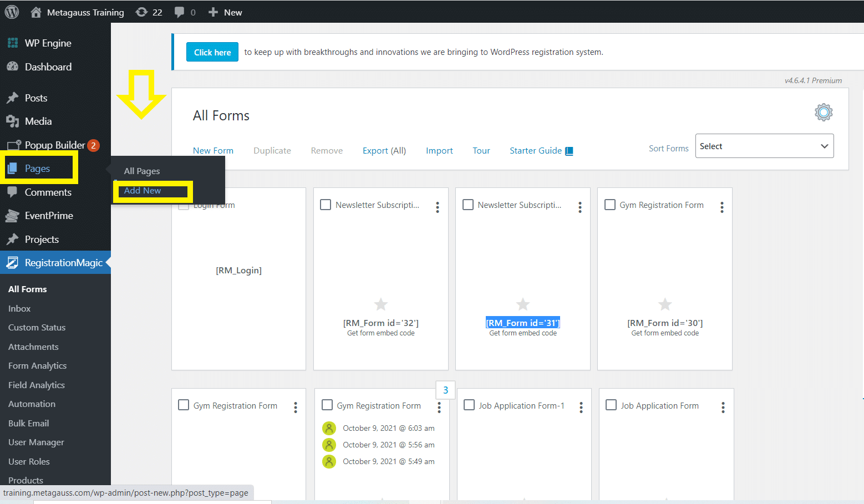Image resolution: width=864 pixels, height=504 pixels.
Task: Check the Gym Registration Form id 30 checkbox
Action: pos(610,205)
